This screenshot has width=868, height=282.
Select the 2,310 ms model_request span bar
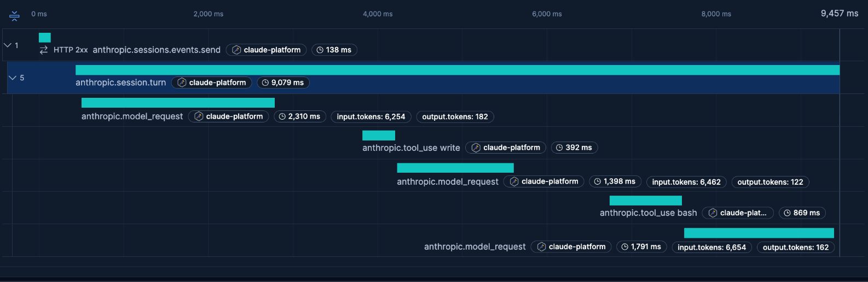[x=178, y=103]
